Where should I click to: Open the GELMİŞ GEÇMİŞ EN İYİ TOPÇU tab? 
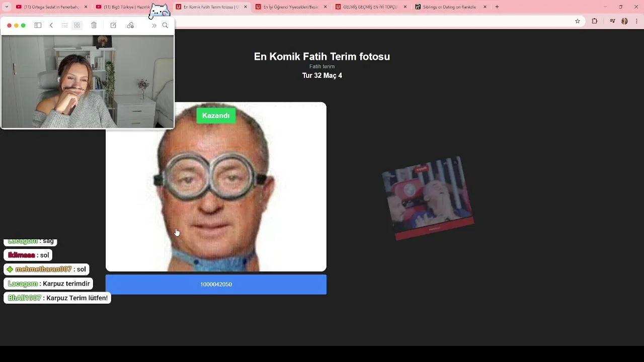pyautogui.click(x=370, y=7)
